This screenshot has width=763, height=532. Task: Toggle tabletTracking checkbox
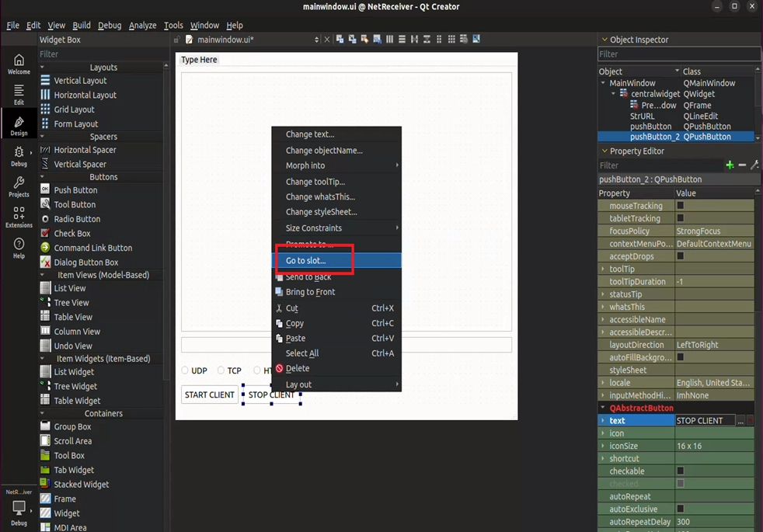point(681,218)
